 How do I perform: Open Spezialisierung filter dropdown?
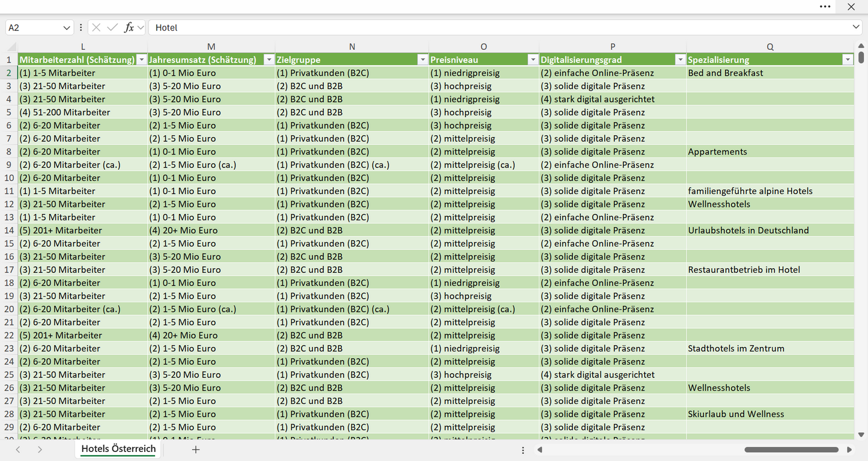click(848, 60)
